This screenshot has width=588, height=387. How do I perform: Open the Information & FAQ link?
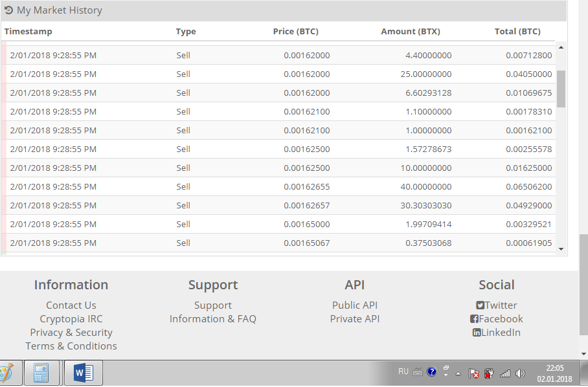[x=213, y=319]
